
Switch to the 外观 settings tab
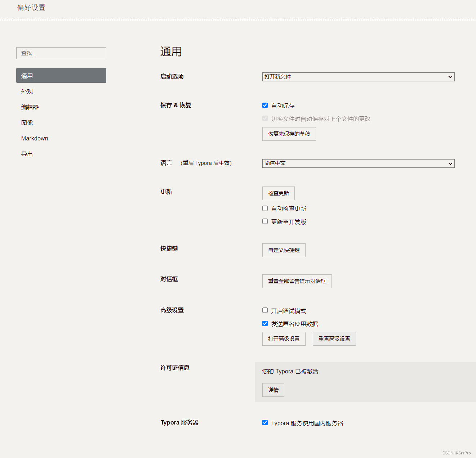pos(27,91)
